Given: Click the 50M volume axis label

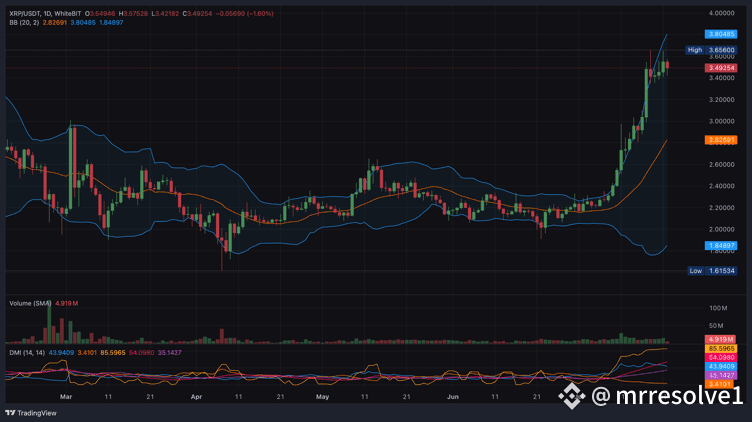Looking at the screenshot, I should click(716, 326).
